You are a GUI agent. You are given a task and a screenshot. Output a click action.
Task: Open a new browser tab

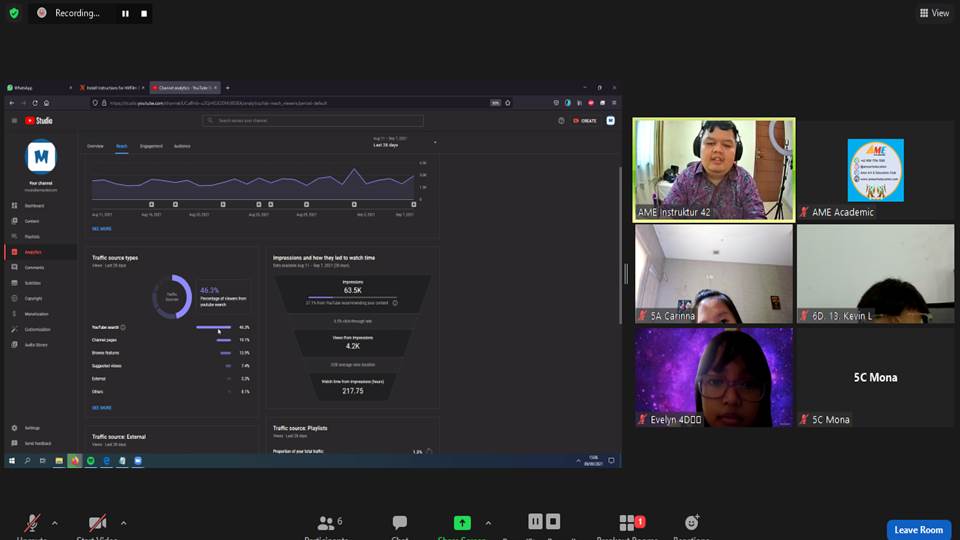228,88
